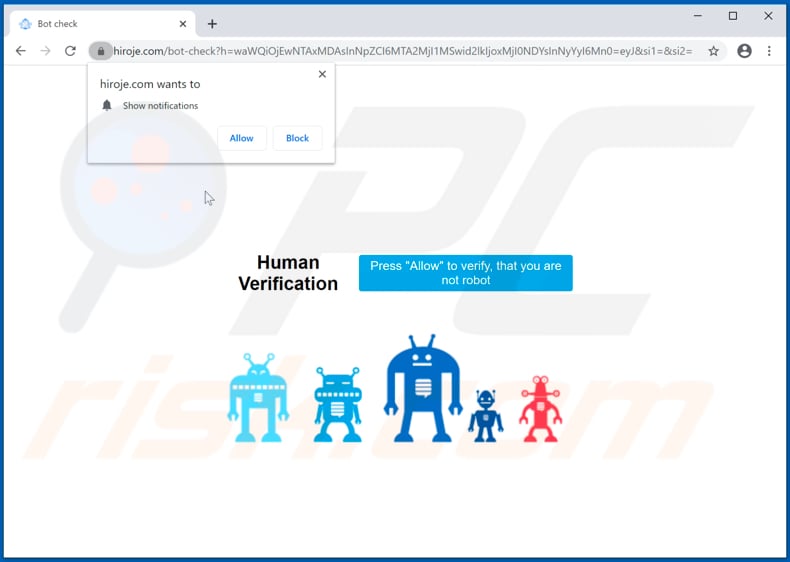Click the padlock site info icon
Screen dimensions: 790x562
[101, 51]
